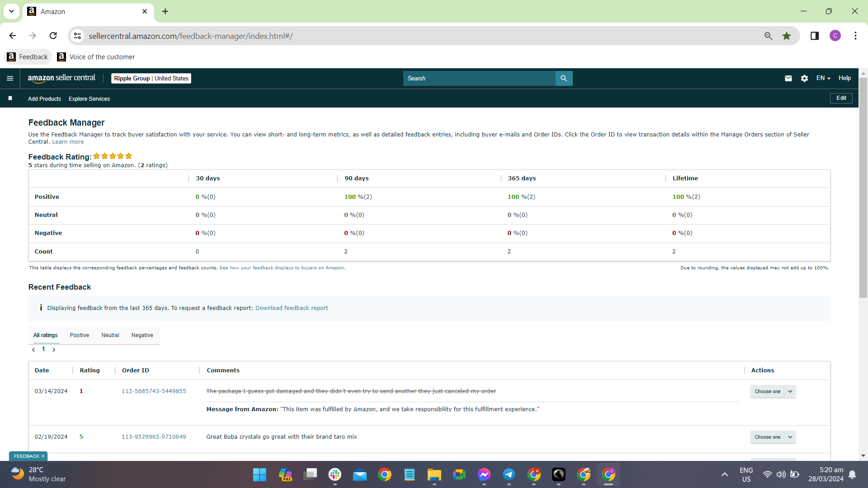The height and width of the screenshot is (488, 868).
Task: Click the Edit button in the navigation bar
Action: (841, 99)
